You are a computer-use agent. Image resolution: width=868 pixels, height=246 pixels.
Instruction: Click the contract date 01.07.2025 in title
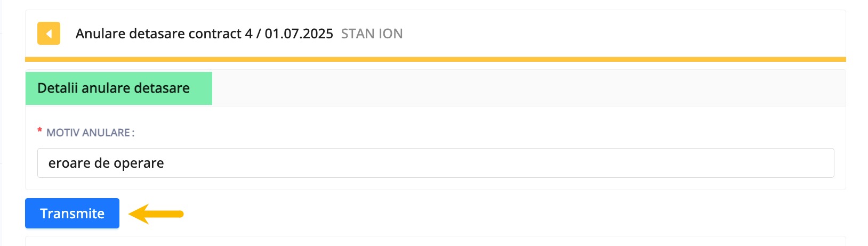[299, 34]
